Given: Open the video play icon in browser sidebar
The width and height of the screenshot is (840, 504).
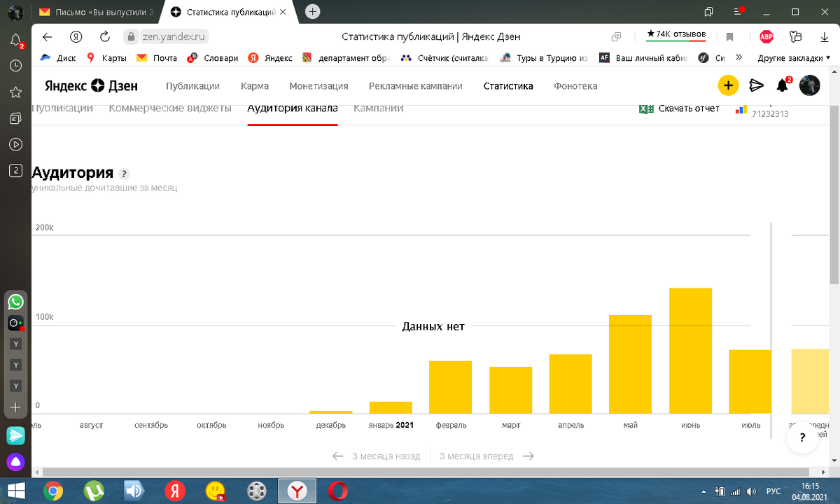Looking at the screenshot, I should coord(15,144).
